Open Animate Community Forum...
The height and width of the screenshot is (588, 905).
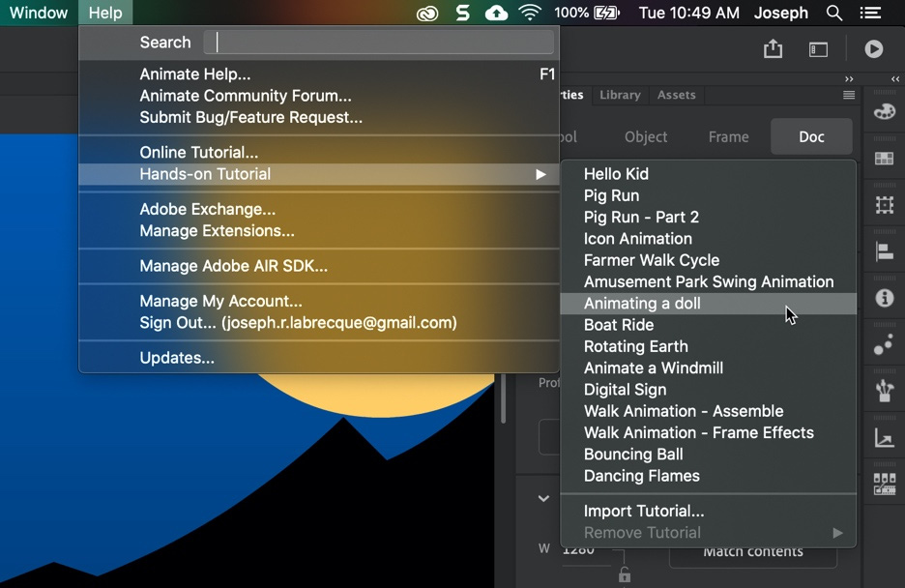(319, 96)
